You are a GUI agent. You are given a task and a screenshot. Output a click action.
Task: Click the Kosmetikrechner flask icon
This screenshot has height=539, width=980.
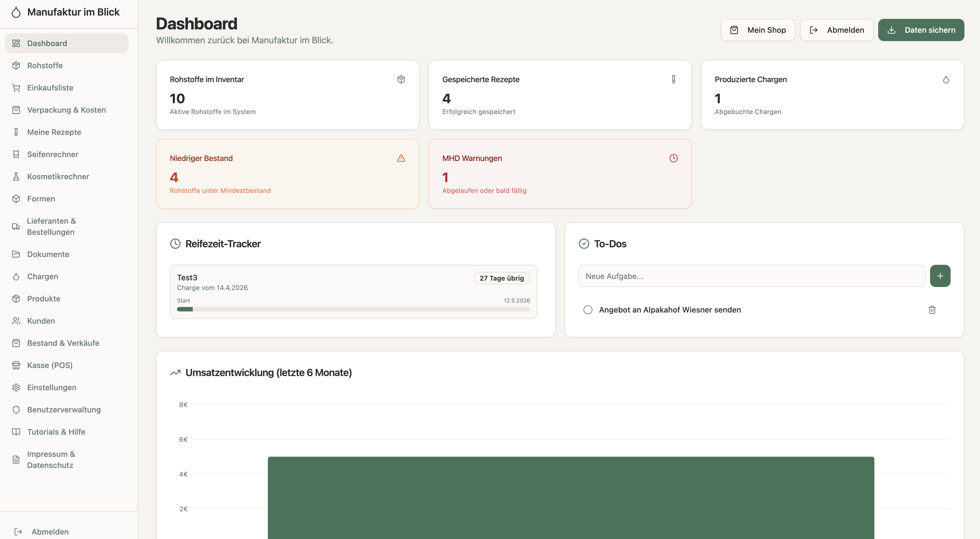16,177
